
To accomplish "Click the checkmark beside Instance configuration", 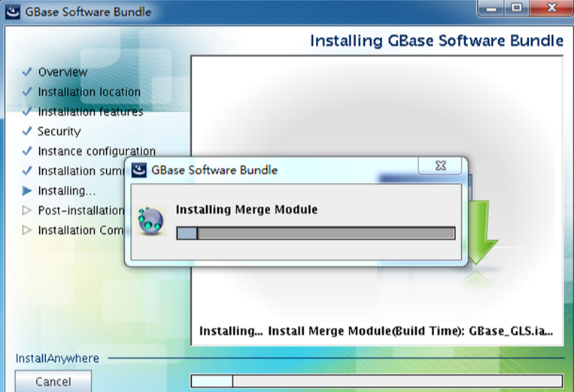I will pos(27,150).
